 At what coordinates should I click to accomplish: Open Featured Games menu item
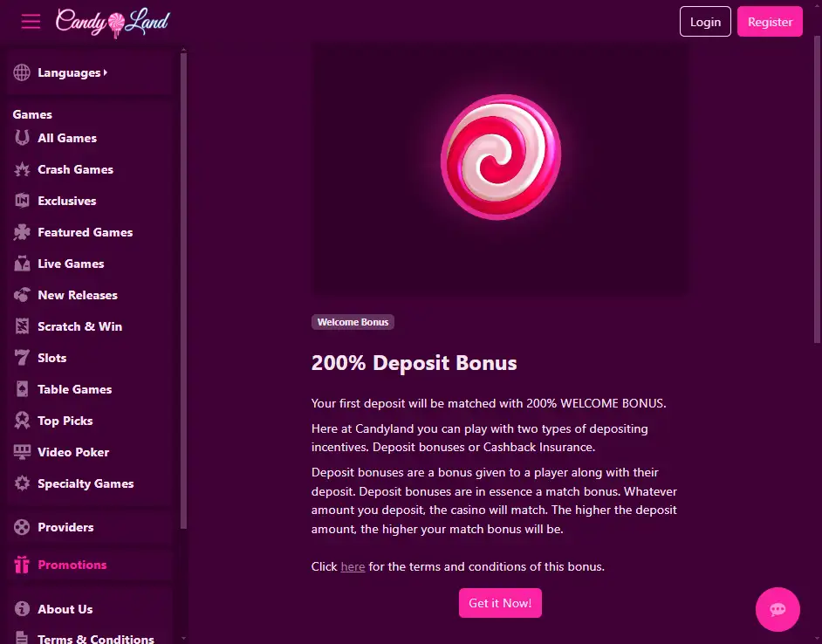tap(85, 232)
